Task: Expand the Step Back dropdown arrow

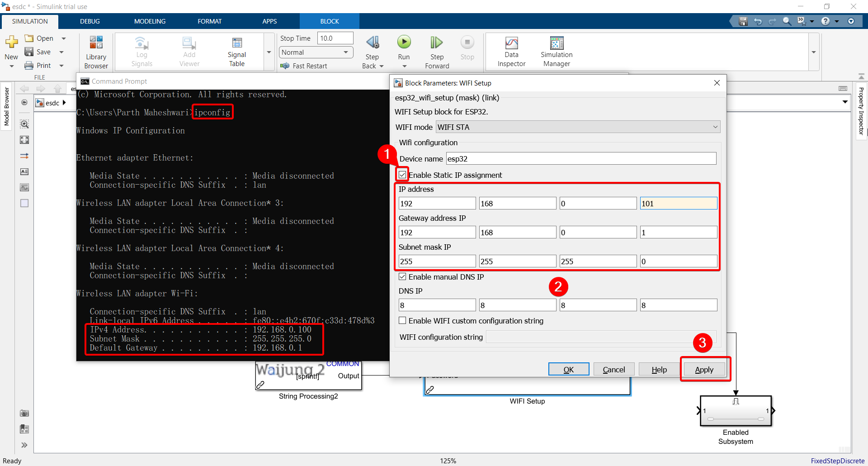Action: [x=382, y=66]
